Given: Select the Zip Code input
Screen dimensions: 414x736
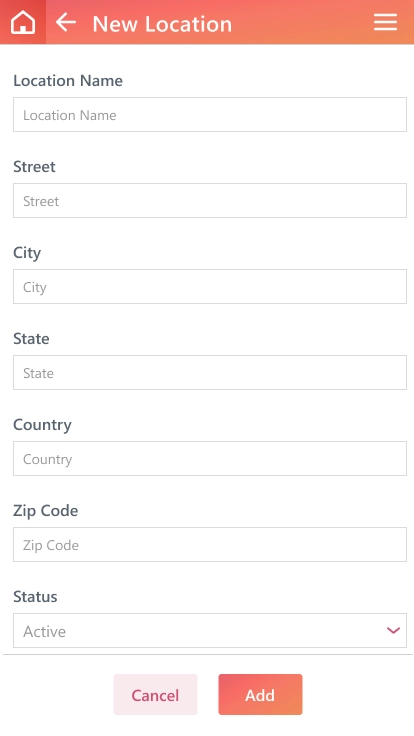Looking at the screenshot, I should pos(210,544).
